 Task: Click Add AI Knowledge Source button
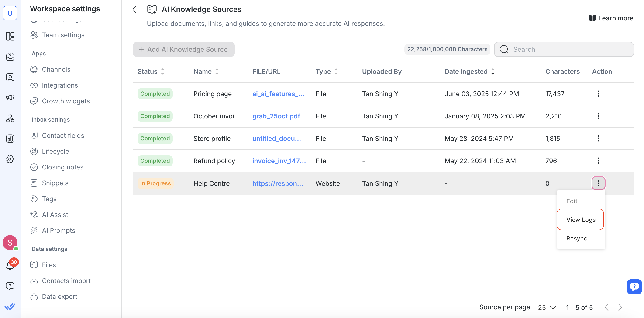(183, 49)
